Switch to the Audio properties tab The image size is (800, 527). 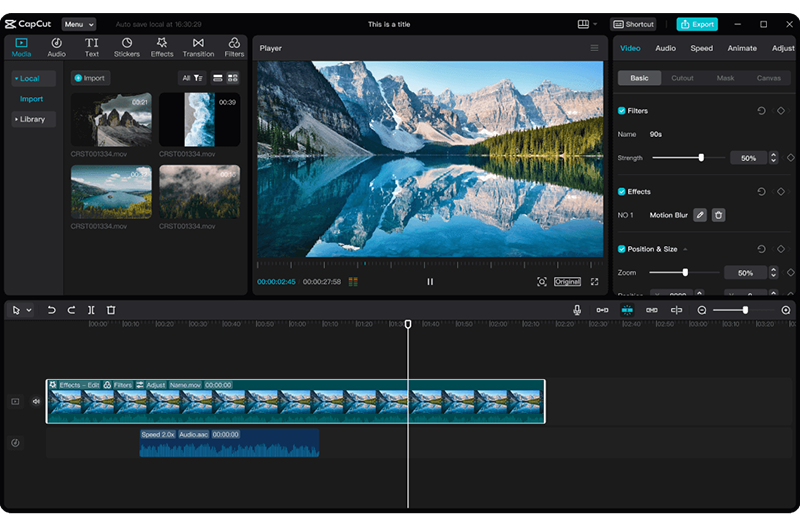click(665, 48)
